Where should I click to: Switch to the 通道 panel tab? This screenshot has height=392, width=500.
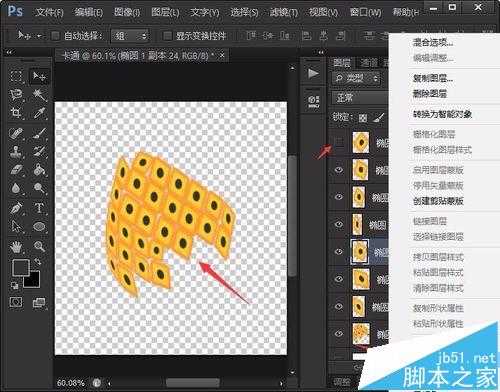369,63
